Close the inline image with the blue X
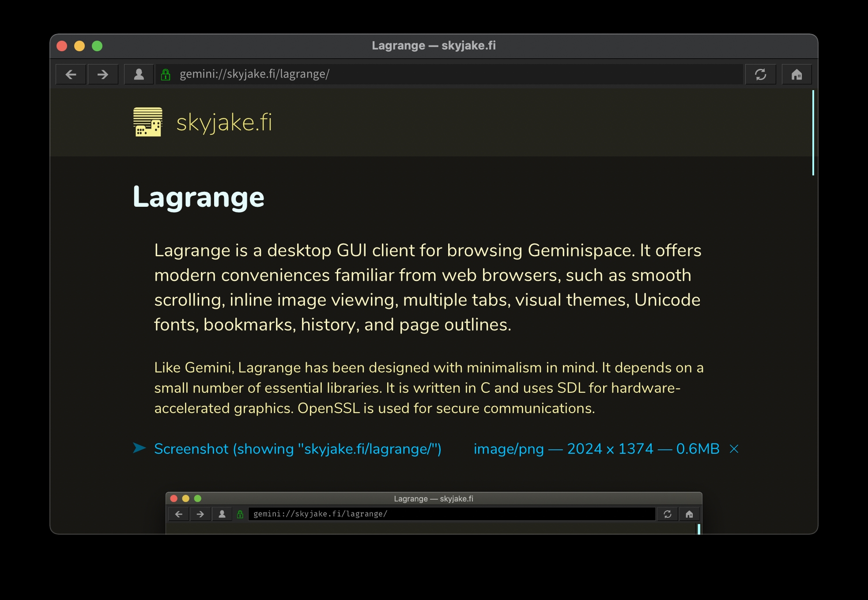Screen dimensions: 868x600 coord(734,449)
